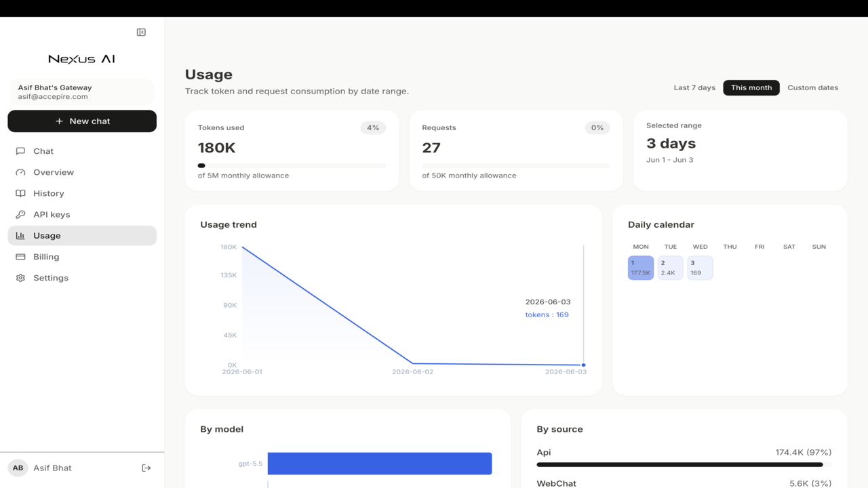
Task: Click the 27 requests value
Action: pyautogui.click(x=431, y=148)
